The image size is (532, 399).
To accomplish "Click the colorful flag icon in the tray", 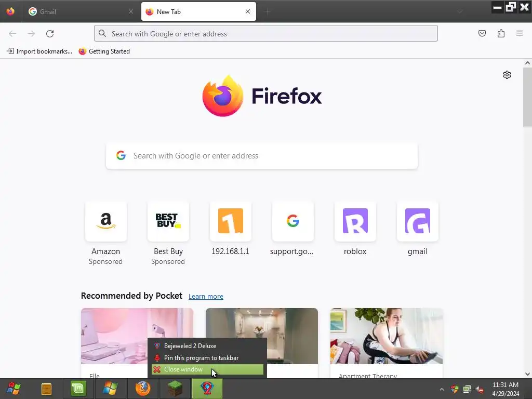I will point(454,389).
